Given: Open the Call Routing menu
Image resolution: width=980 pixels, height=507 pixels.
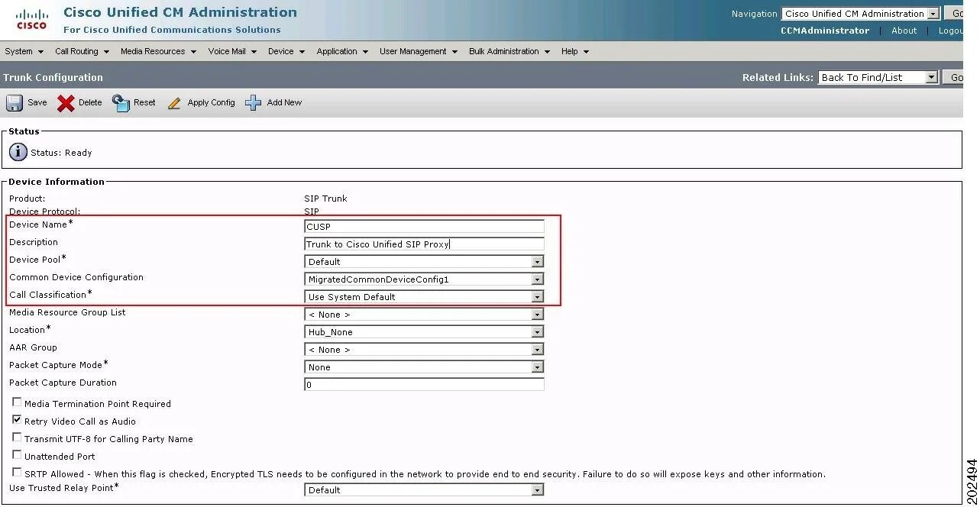Looking at the screenshot, I should click(82, 51).
